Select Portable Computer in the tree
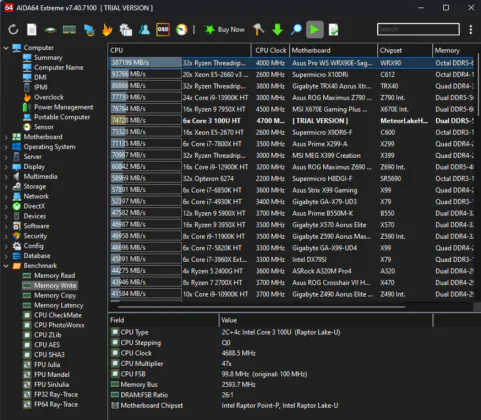The height and width of the screenshot is (420, 481). pos(62,117)
